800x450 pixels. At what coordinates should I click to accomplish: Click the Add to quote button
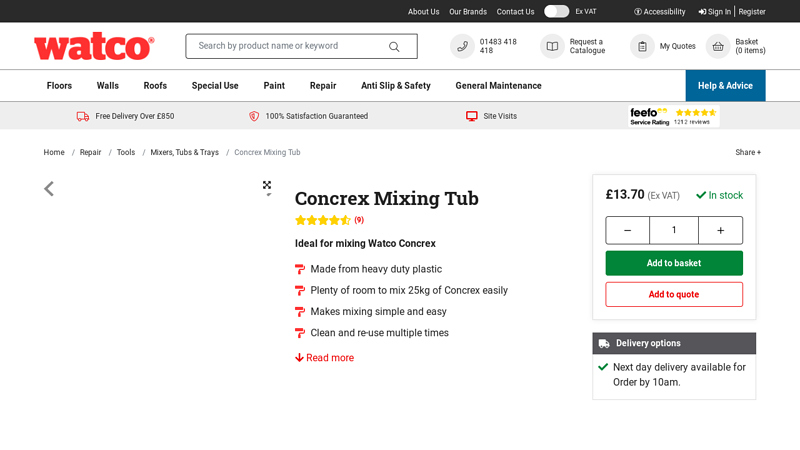(x=674, y=294)
